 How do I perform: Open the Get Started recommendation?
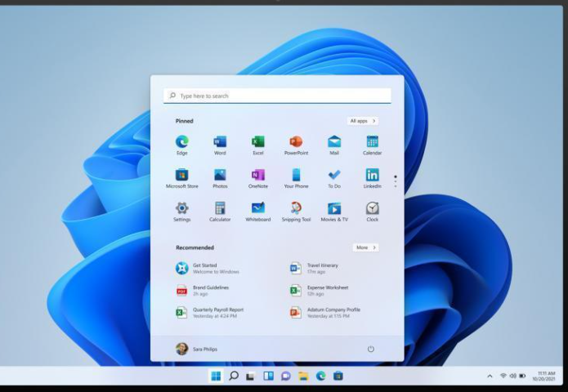pos(208,268)
